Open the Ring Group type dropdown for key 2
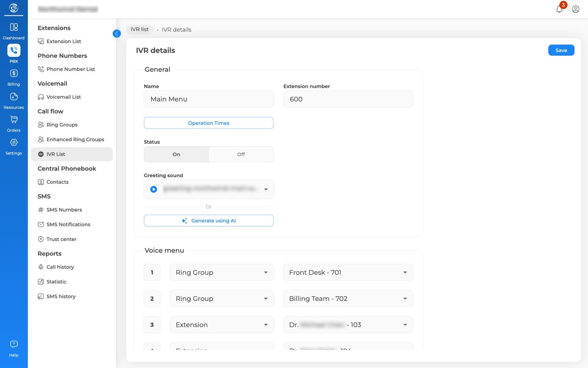588x368 pixels. (x=222, y=298)
